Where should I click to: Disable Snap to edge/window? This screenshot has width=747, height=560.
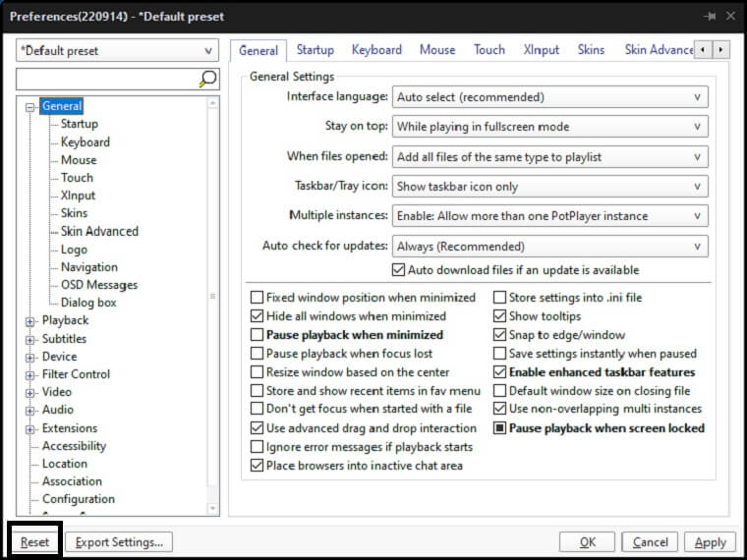(x=499, y=335)
